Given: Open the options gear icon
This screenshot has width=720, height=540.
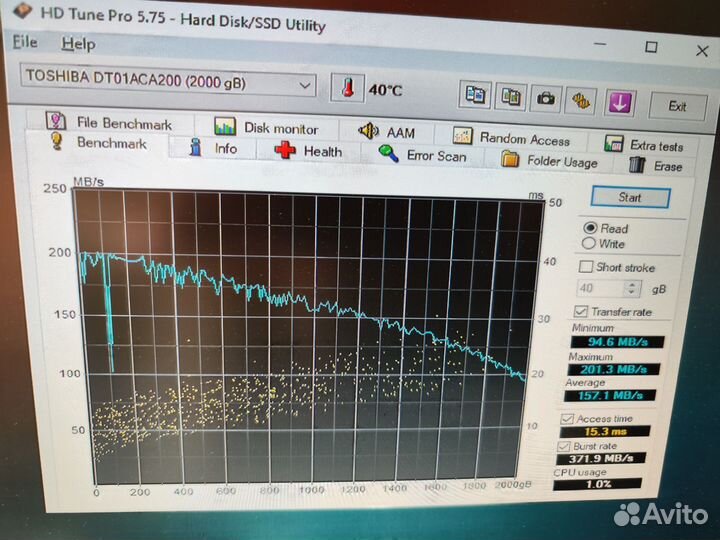Looking at the screenshot, I should pos(581,101).
